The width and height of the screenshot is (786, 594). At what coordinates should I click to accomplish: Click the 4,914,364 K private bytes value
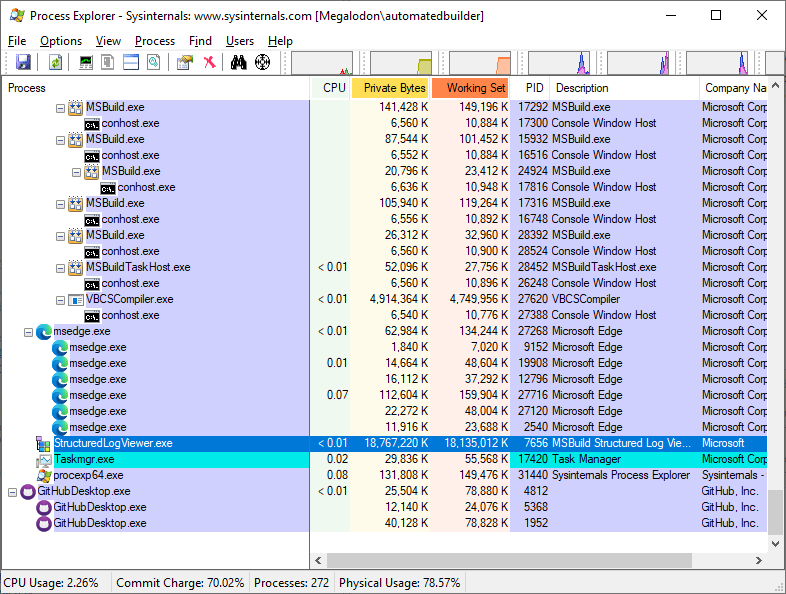[x=399, y=299]
